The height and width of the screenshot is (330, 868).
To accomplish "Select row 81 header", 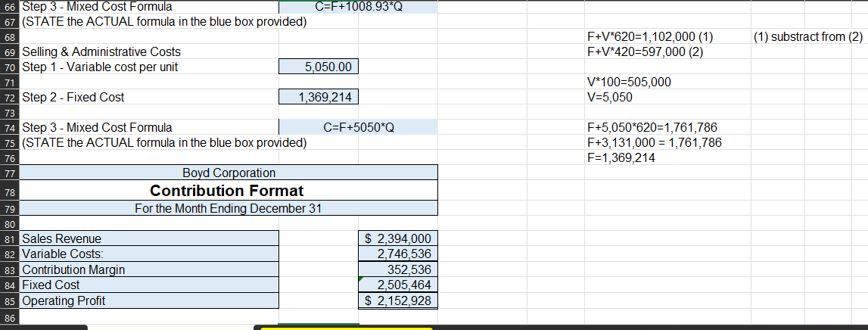I will [x=9, y=238].
